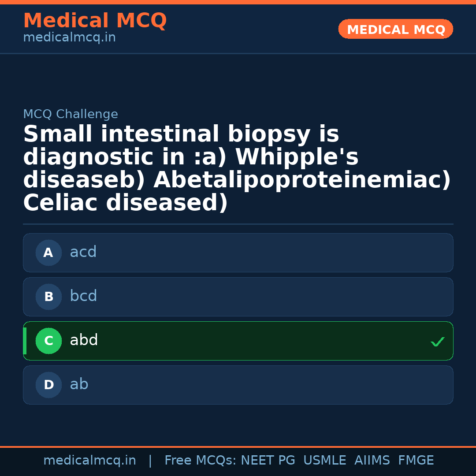Click the green checkmark on option C
Viewport: 476px width, 476px height.
(437, 342)
